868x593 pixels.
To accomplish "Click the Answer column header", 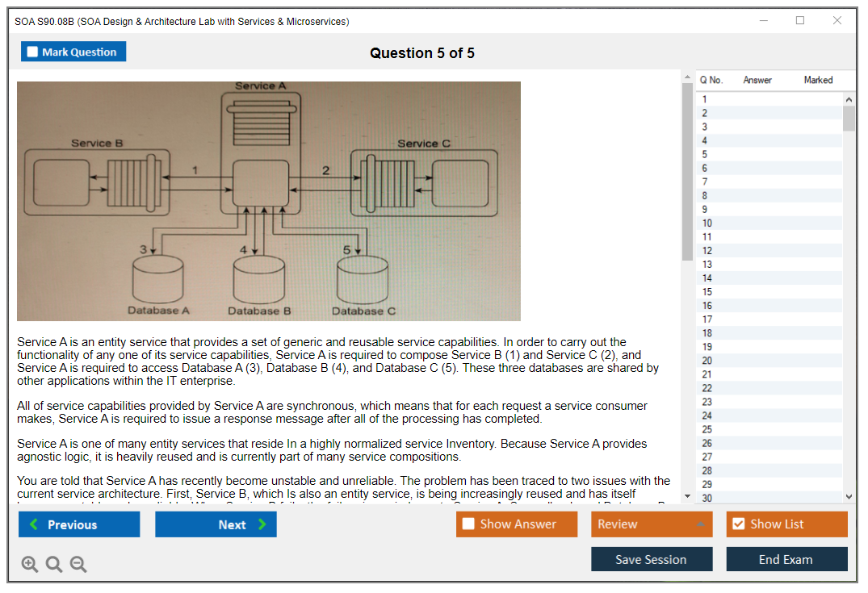I will pos(757,80).
